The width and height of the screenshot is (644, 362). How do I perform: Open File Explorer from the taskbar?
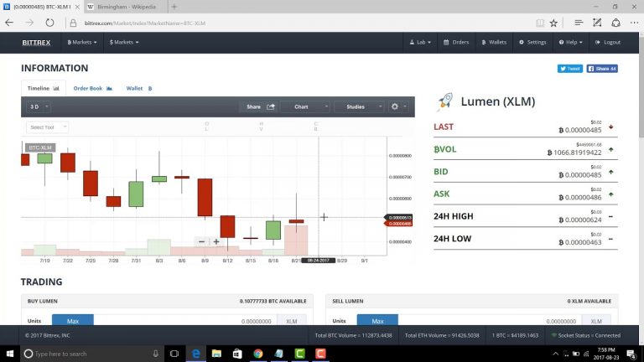pyautogui.click(x=216, y=354)
